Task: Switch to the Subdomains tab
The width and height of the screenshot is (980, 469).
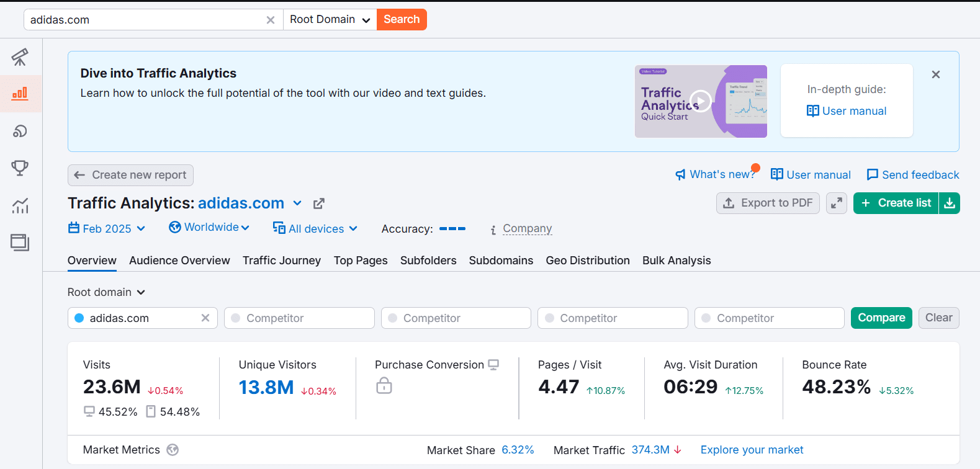Action: tap(501, 261)
